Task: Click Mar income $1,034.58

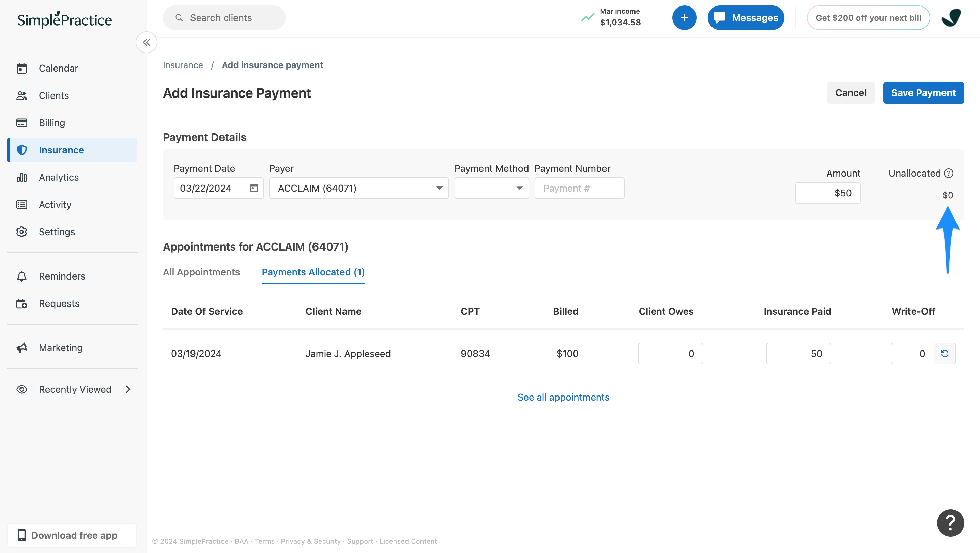Action: pos(620,17)
